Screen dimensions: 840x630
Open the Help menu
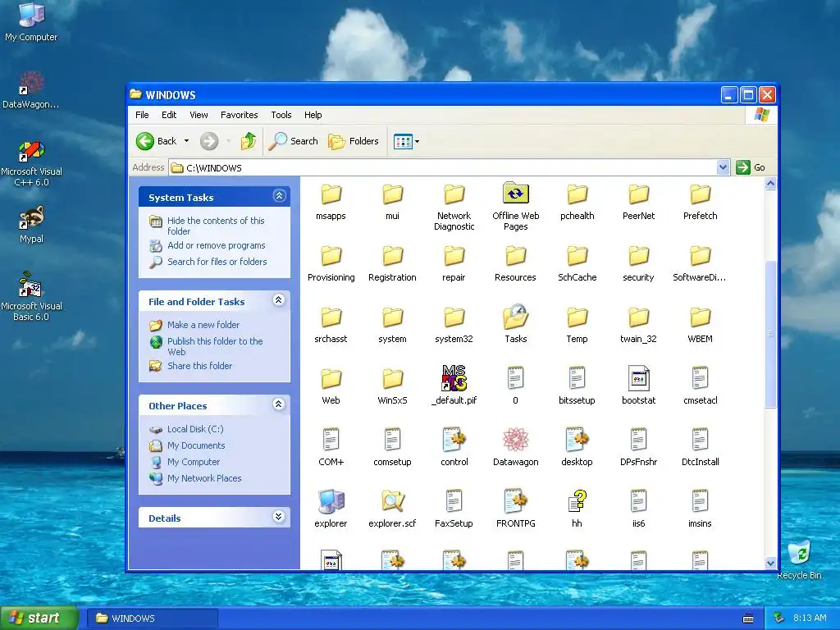313,115
